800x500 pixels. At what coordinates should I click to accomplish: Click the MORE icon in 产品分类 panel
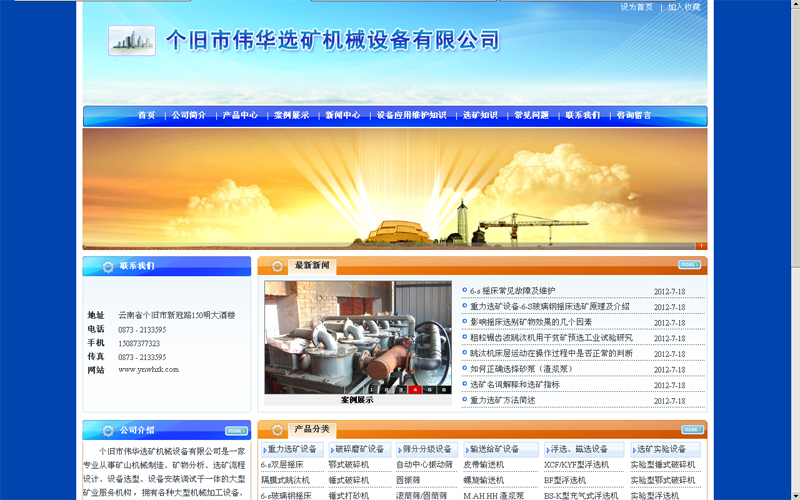[x=689, y=428]
